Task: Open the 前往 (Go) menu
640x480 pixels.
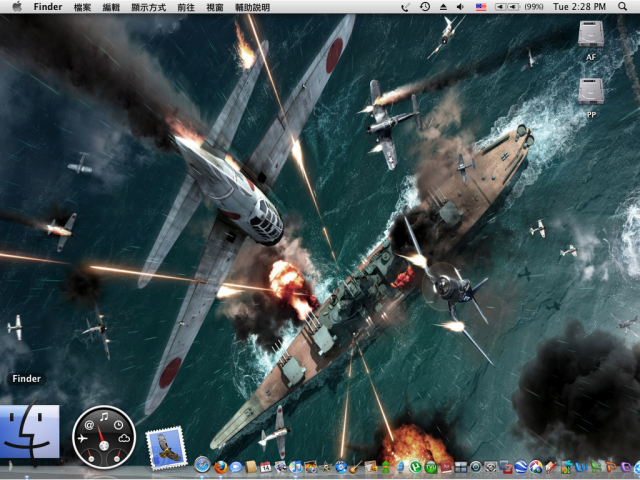Action: pyautogui.click(x=186, y=7)
